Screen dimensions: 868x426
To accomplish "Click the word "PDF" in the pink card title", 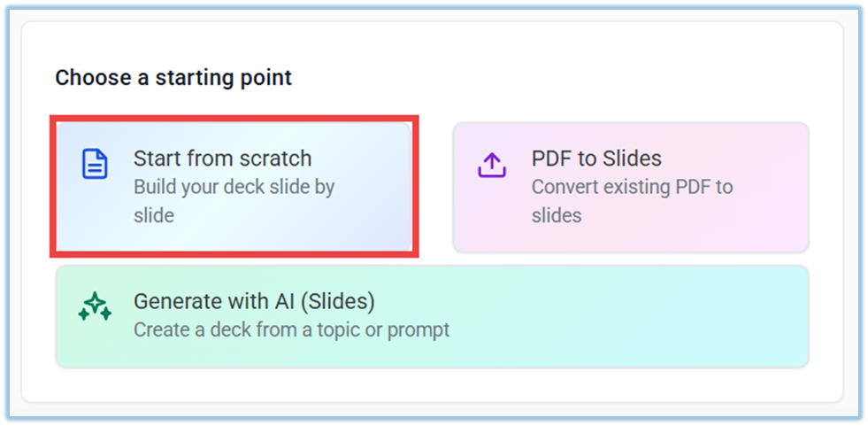I will (x=552, y=159).
